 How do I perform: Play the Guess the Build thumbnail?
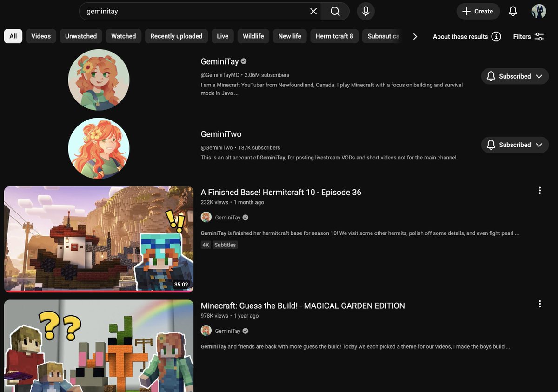(99, 346)
